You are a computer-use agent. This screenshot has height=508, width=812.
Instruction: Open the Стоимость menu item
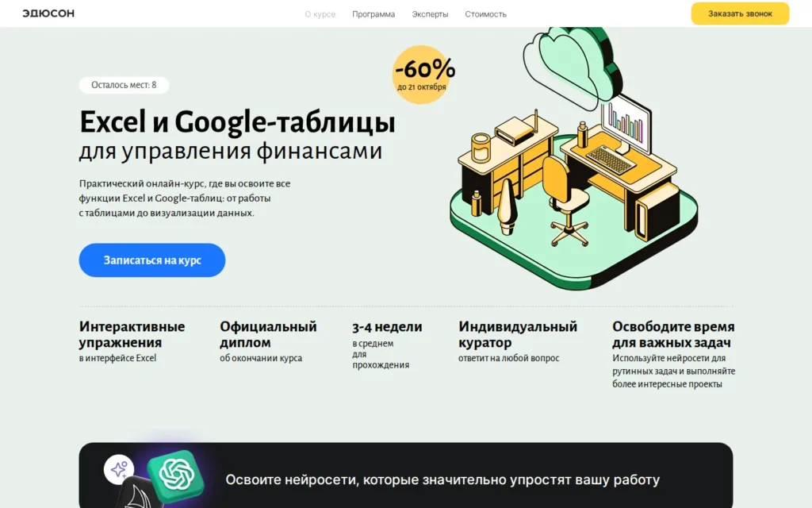click(x=486, y=14)
